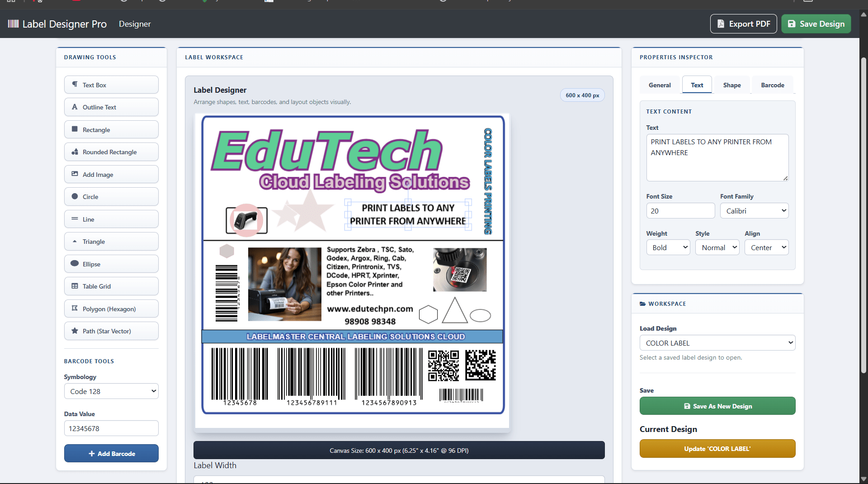Click the Add Image picture icon

click(x=75, y=174)
